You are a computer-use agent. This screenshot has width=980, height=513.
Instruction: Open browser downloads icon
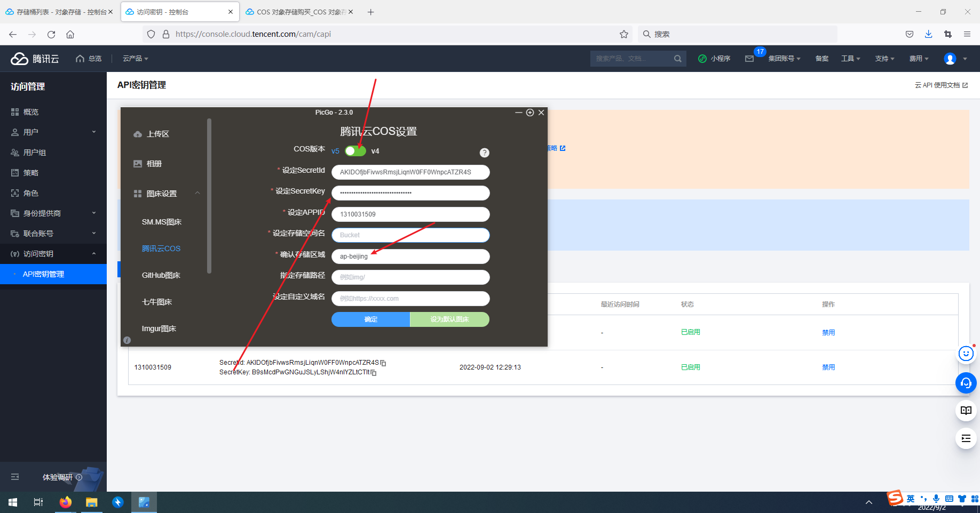pos(929,34)
